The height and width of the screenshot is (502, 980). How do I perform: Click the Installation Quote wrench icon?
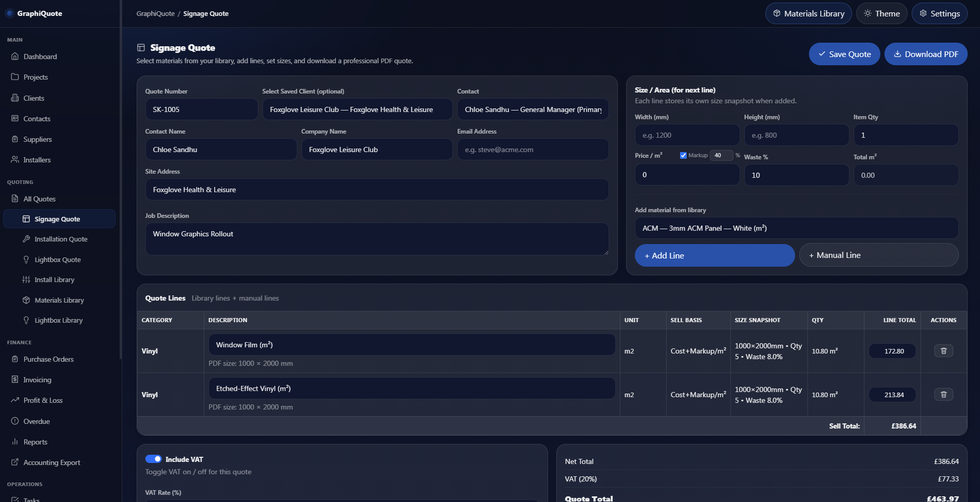pos(26,239)
